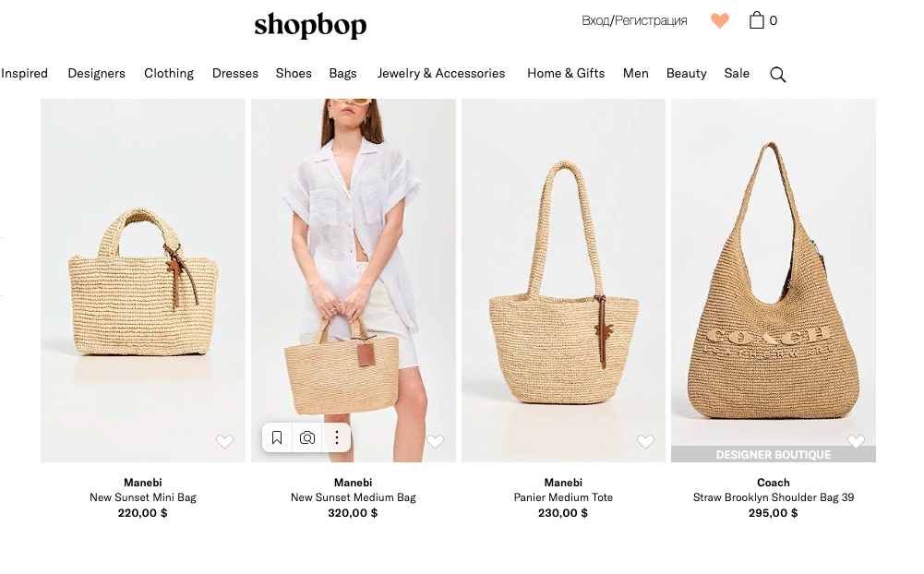Open the Bags menu
924x574 pixels.
[x=343, y=74]
